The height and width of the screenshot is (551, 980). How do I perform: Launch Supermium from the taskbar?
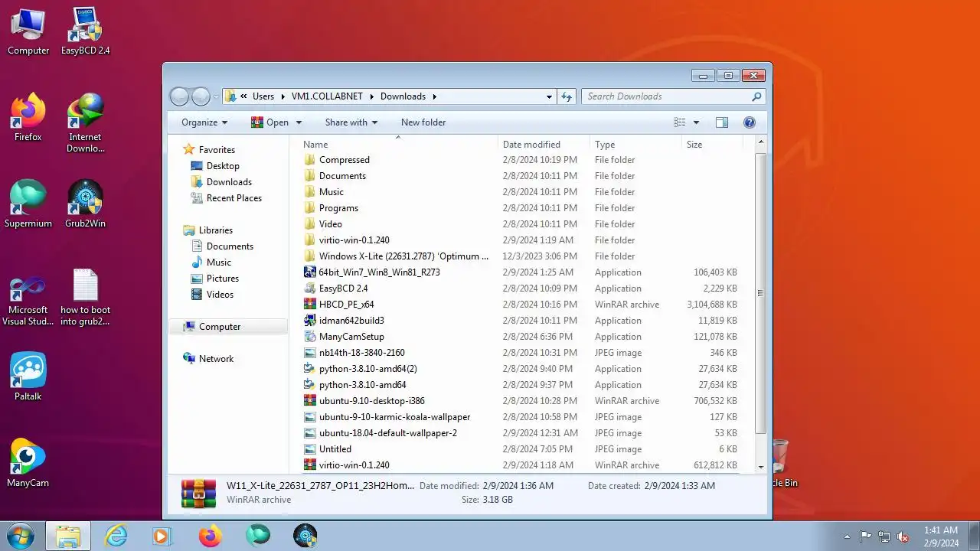coord(258,536)
